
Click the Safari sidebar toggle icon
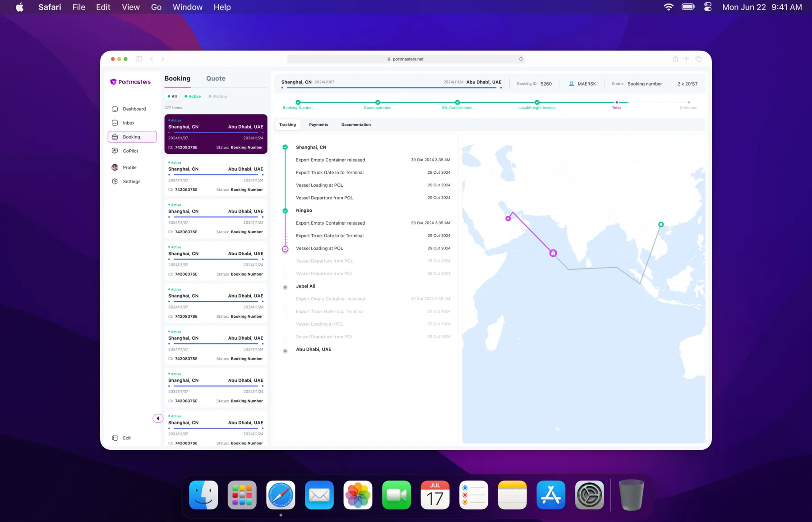click(139, 59)
